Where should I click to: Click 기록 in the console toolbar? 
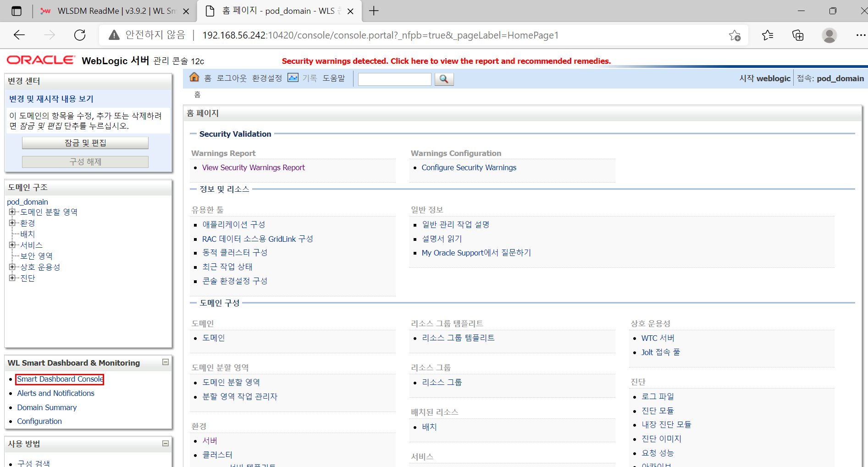(x=310, y=78)
